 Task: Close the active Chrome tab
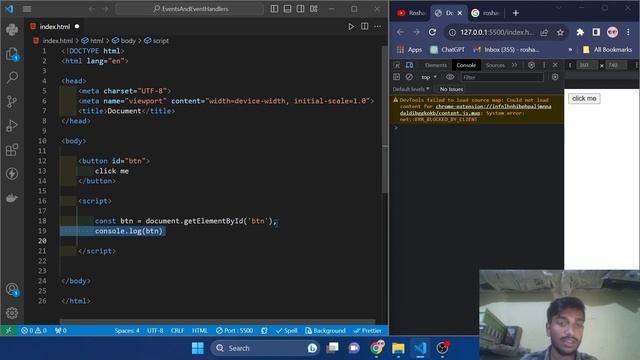[x=460, y=13]
